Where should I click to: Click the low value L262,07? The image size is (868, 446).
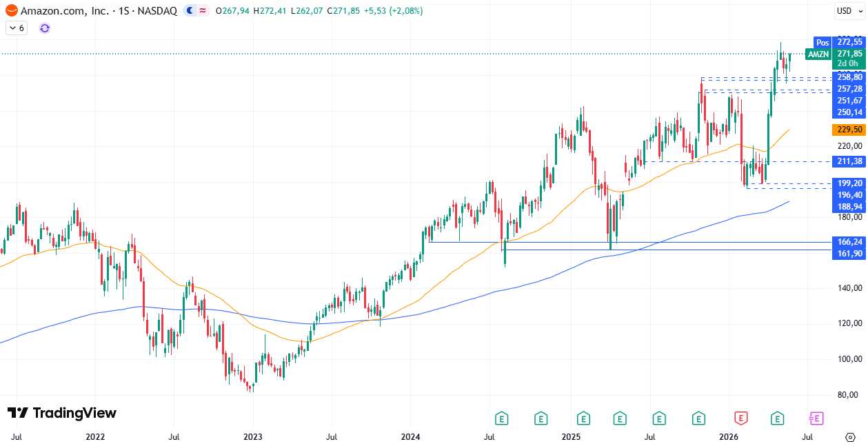click(307, 11)
